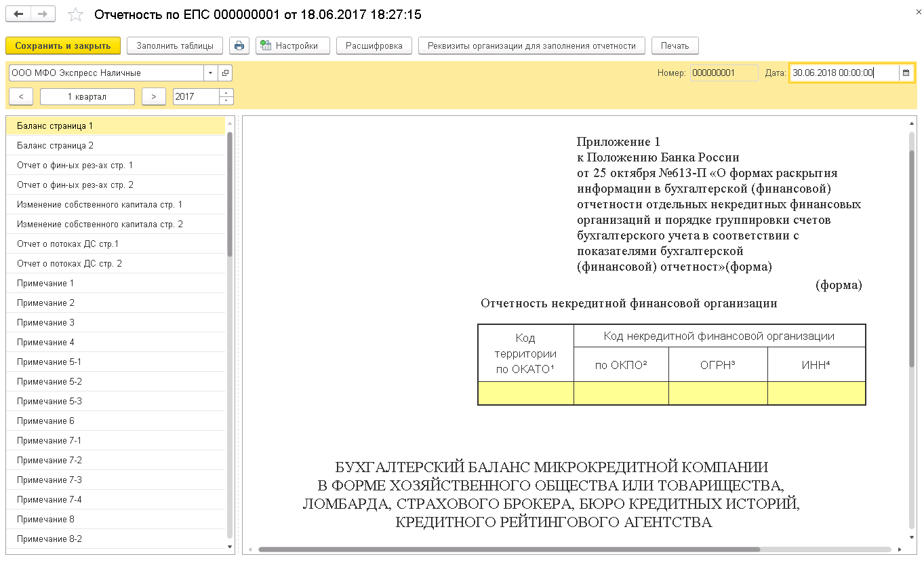Select Примечание 5-2 in the list
Screen dimensions: 924x561
click(115, 381)
